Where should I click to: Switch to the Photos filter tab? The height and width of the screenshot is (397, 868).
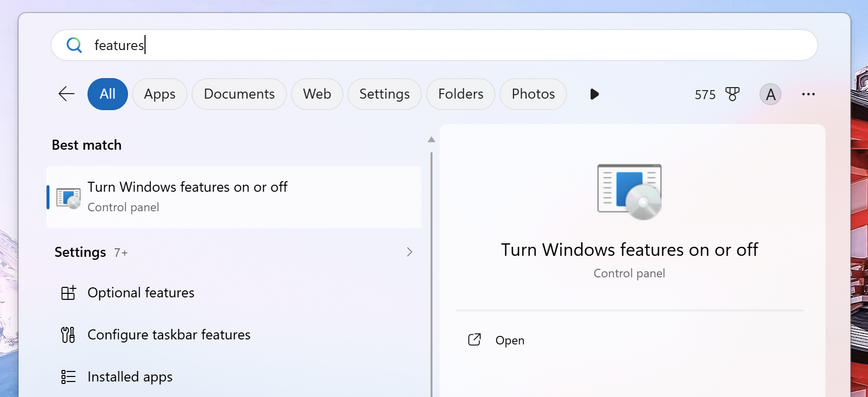(x=533, y=94)
